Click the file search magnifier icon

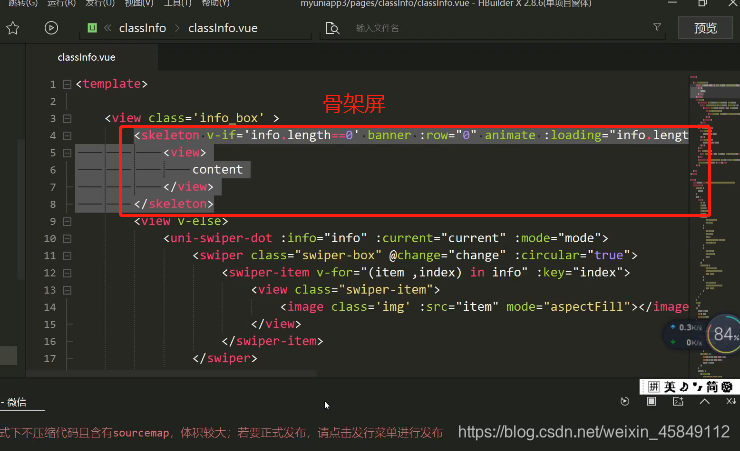pos(332,28)
